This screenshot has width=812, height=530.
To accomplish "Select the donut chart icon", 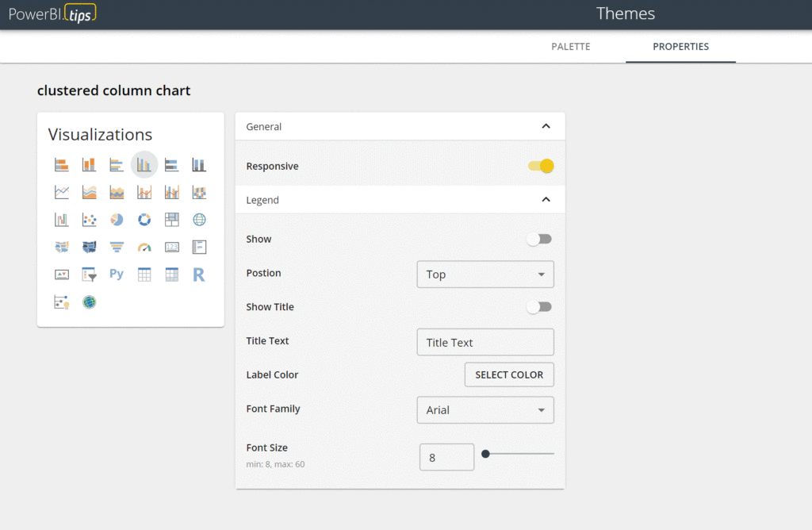I will click(144, 220).
